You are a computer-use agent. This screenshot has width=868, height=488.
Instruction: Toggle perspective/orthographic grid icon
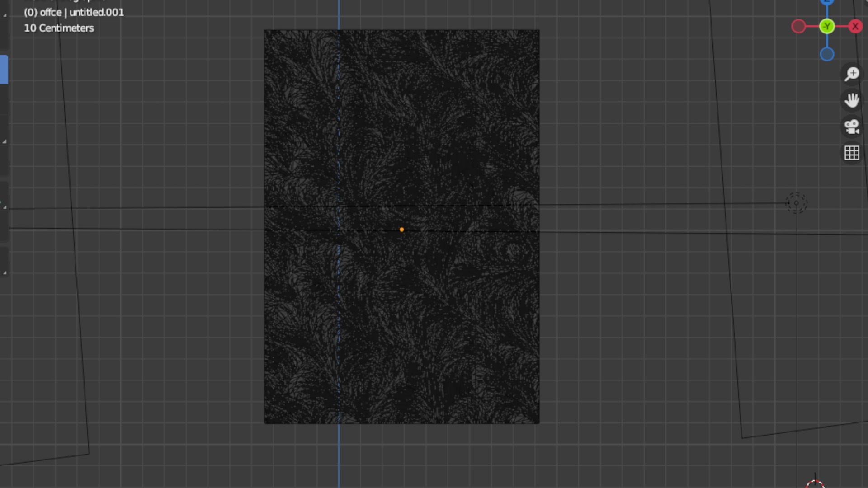(x=852, y=153)
